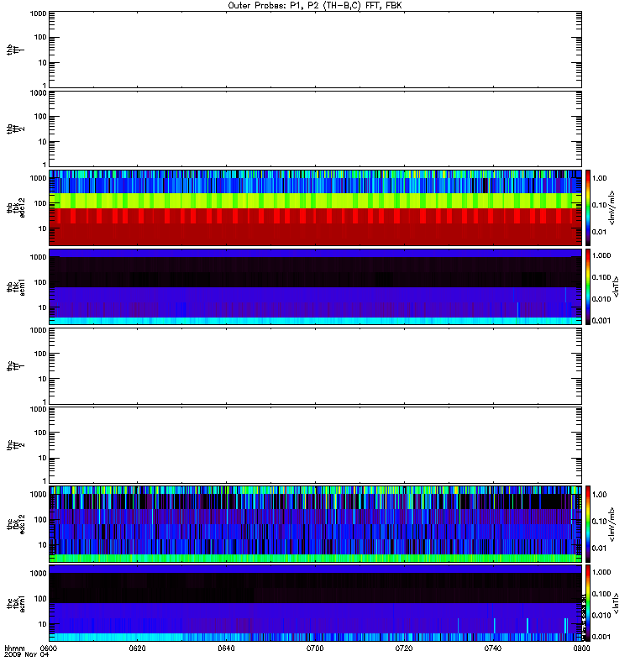Click the empty thc fff 2 plot panel

(x=316, y=445)
